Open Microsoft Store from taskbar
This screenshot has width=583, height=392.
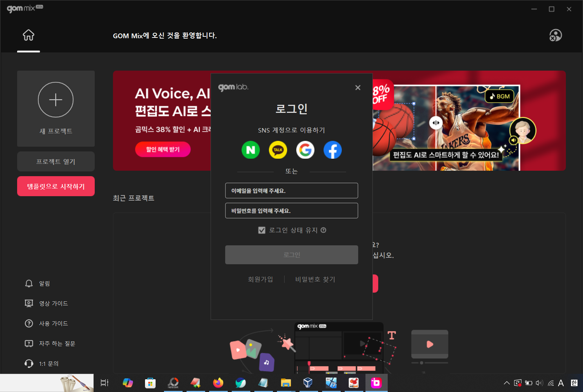[x=150, y=383]
